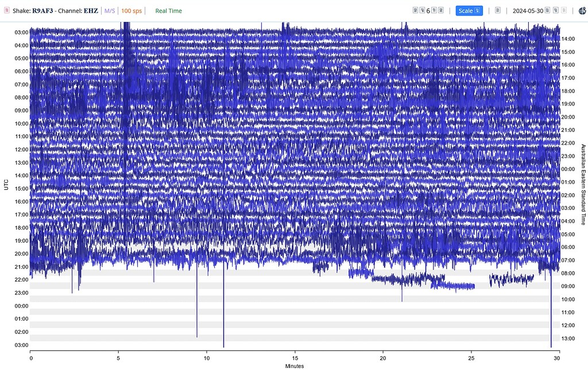Viewport: 588px width, 370px height.
Task: Click the Australian Eastern Standard Time axis label
Action: click(583, 184)
